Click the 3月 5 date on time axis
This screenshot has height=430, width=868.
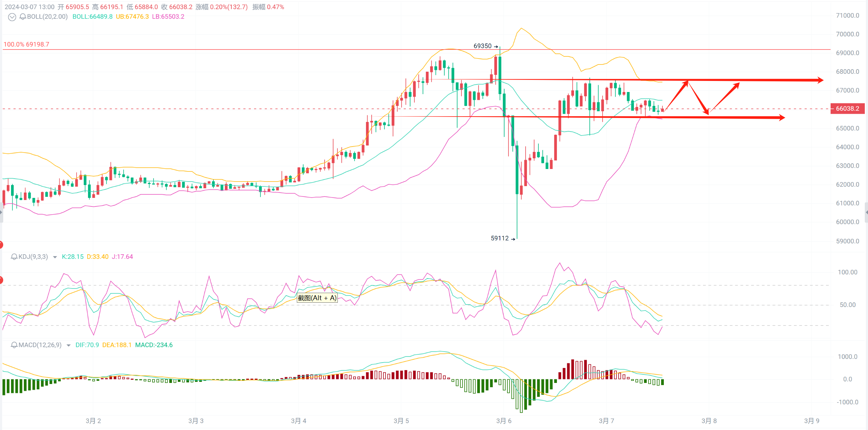click(x=401, y=421)
